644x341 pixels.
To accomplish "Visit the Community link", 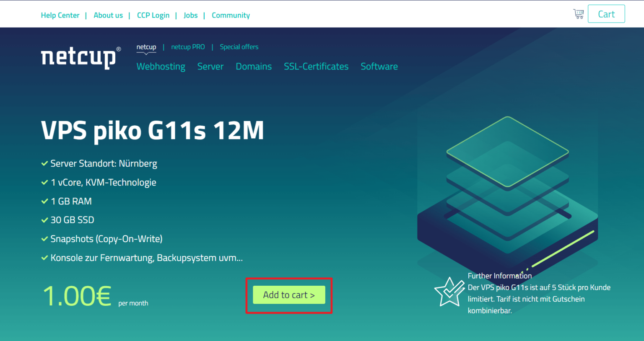I will coord(231,15).
